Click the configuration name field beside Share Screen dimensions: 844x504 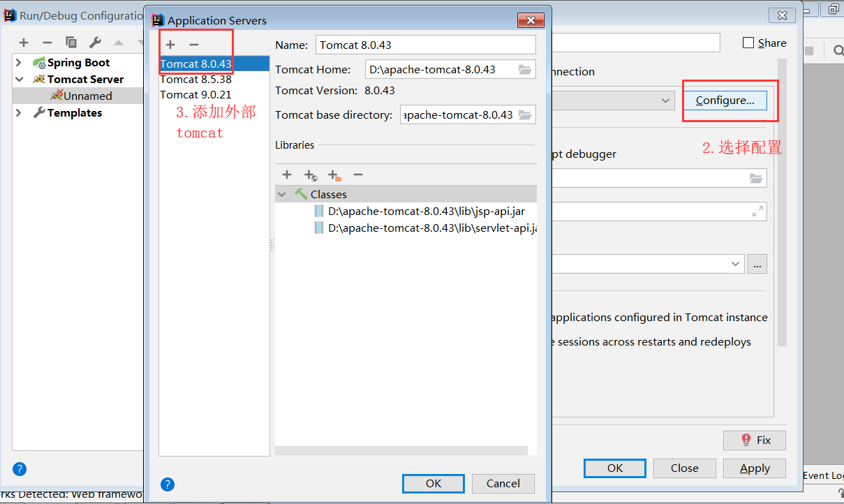tap(635, 43)
